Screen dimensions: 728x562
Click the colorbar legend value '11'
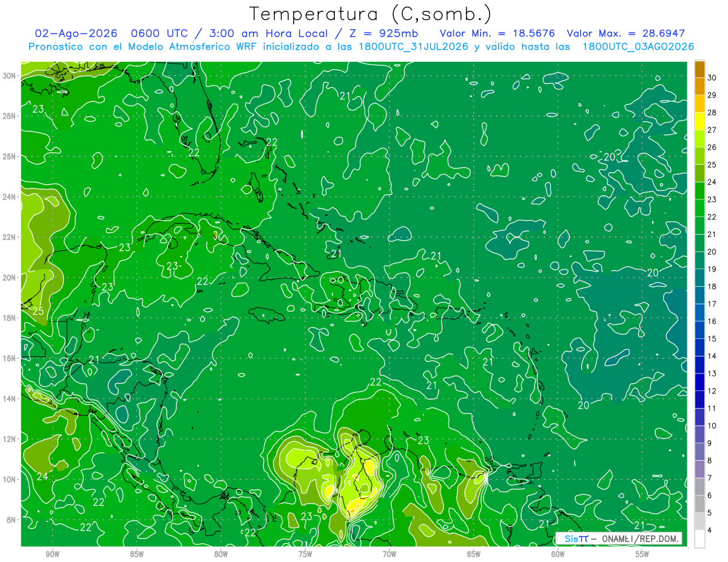coord(712,408)
